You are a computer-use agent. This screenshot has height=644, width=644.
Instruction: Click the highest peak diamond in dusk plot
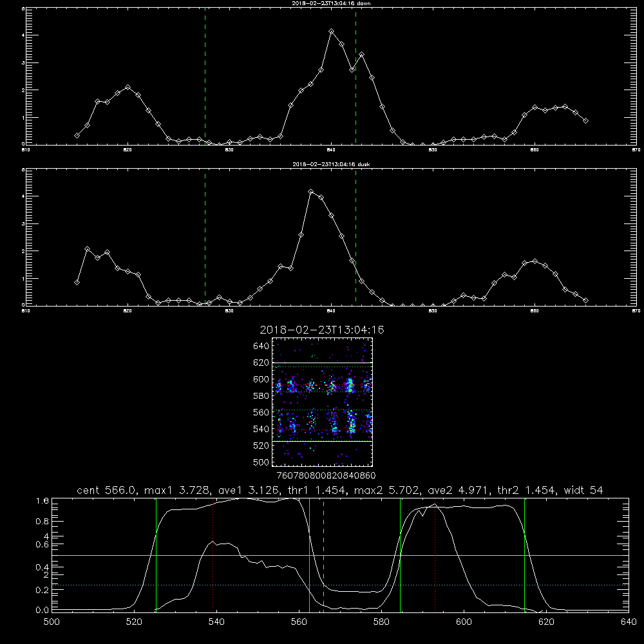click(311, 192)
